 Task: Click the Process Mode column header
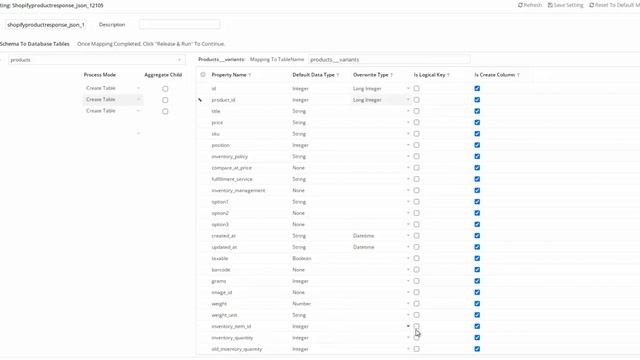[100, 75]
